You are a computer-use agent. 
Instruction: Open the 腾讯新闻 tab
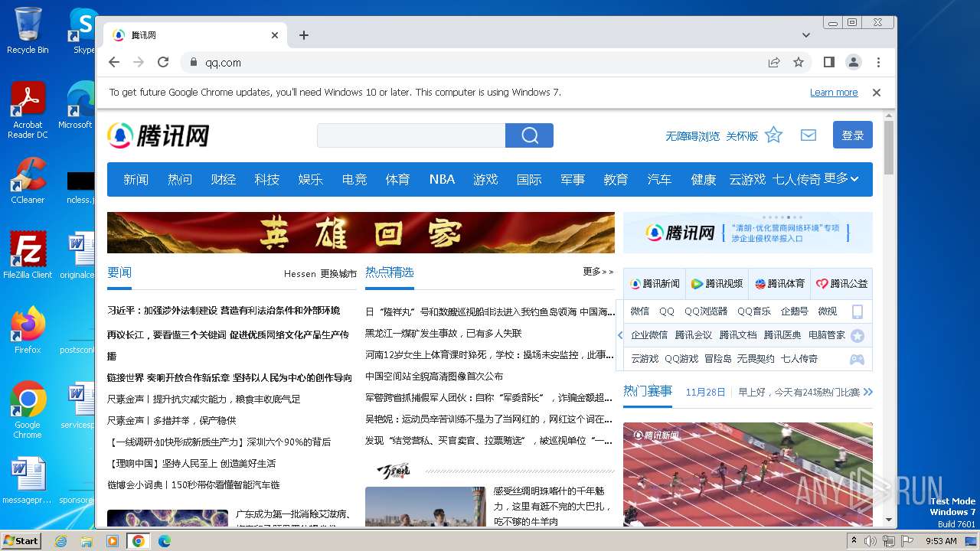coord(655,284)
